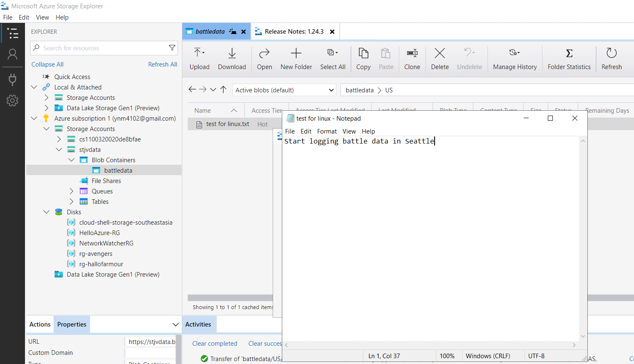This screenshot has height=364, width=634.
Task: Expand Local Data Lake Storage Gen1 node
Action: [47, 108]
